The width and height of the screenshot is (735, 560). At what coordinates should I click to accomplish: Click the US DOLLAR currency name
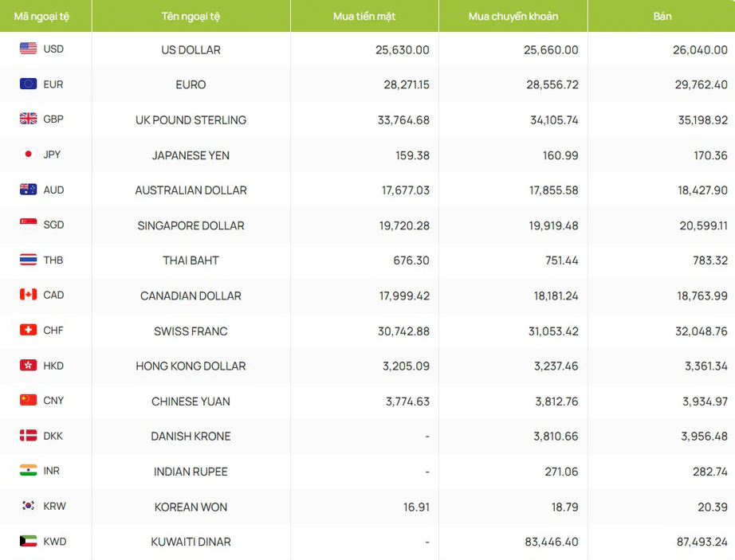pos(191,49)
